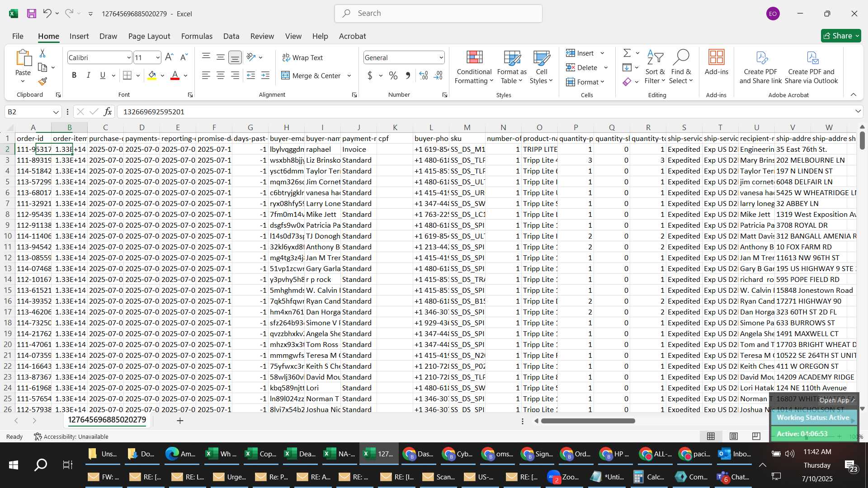Screen dimensions: 868x488
Task: Click the green Share button
Action: coord(841,36)
